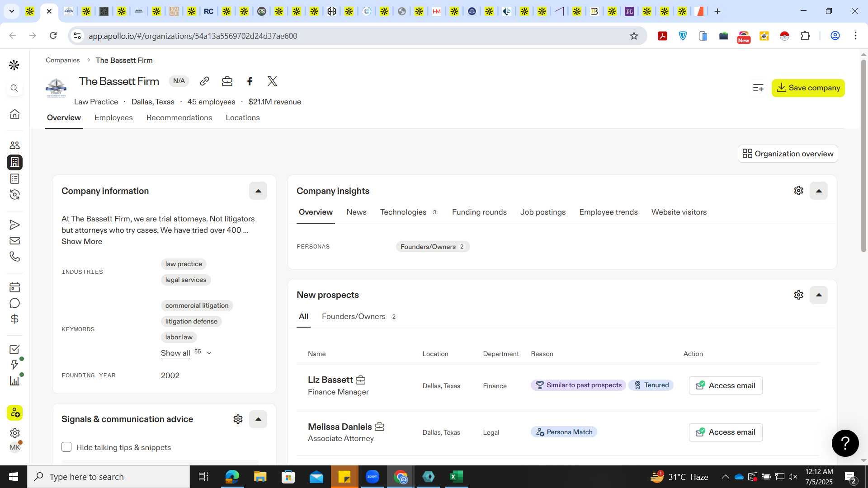Open Melissa Daniels profile link

(x=340, y=427)
